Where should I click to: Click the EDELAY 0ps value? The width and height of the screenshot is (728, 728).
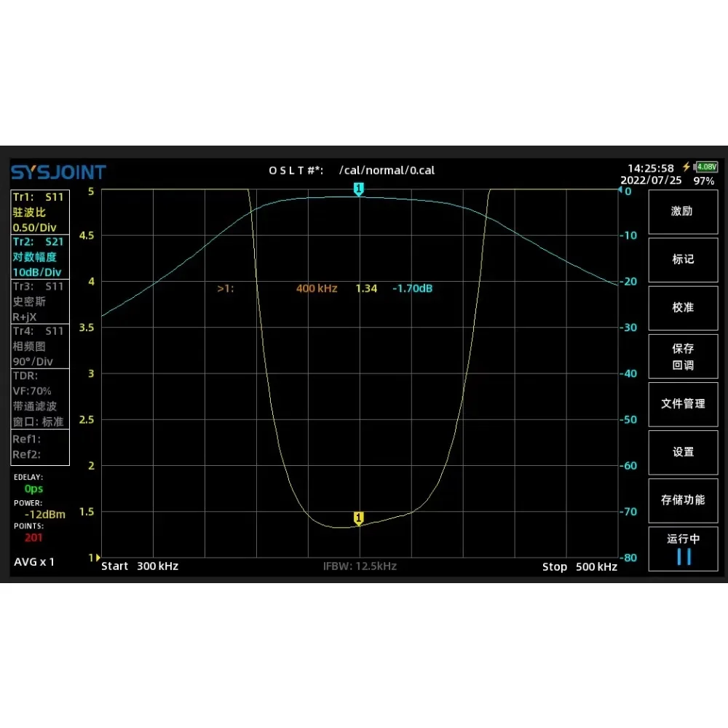pyautogui.click(x=33, y=489)
